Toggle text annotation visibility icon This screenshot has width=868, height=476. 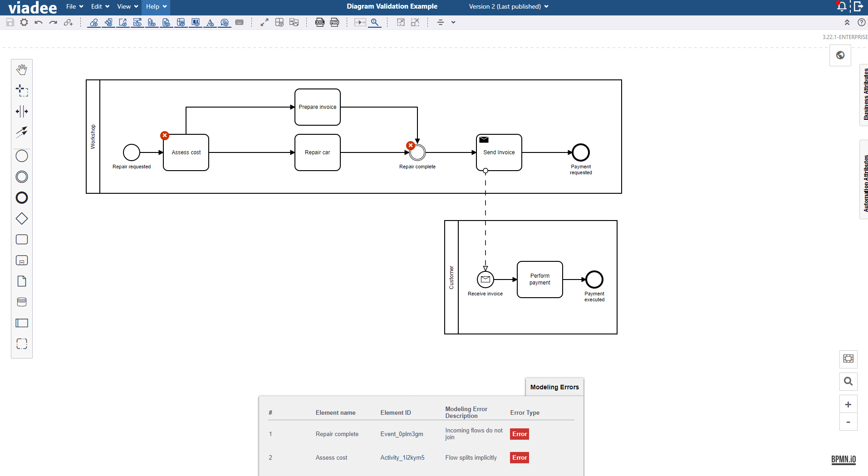(x=210, y=22)
